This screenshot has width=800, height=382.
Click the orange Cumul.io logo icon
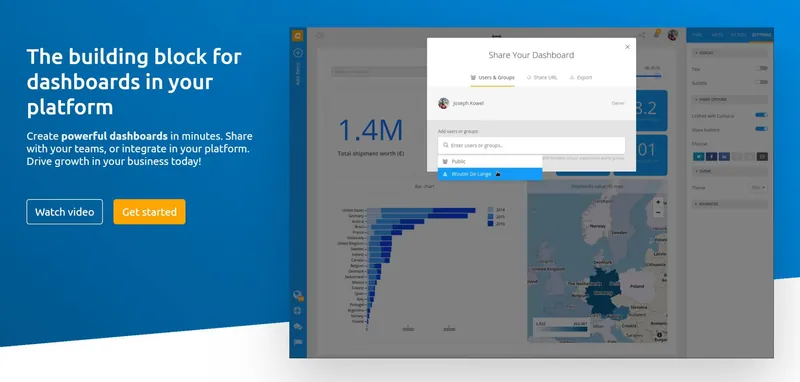tap(297, 36)
